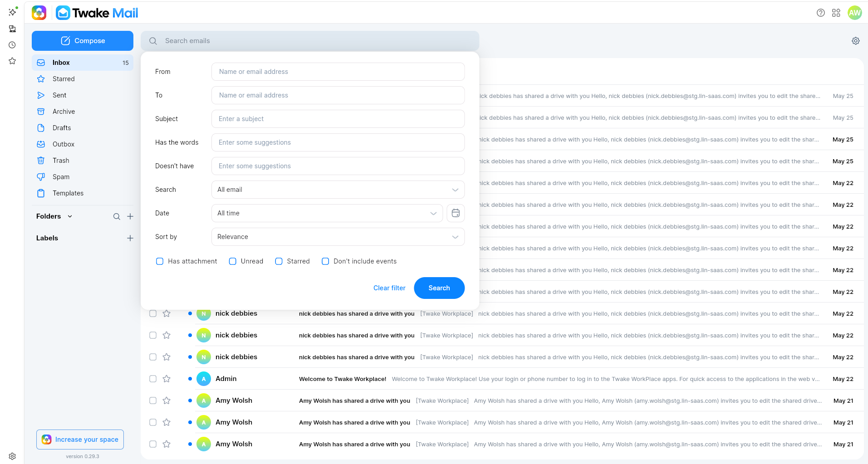Screen dimensions: 868x464
Task: Star the May 21 Amy Wolsh email at bottom
Action: pyautogui.click(x=167, y=444)
